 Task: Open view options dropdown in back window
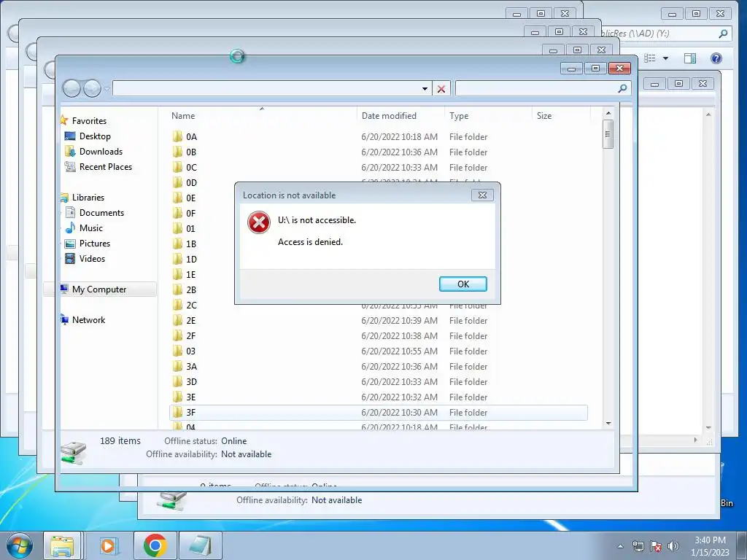click(x=665, y=58)
